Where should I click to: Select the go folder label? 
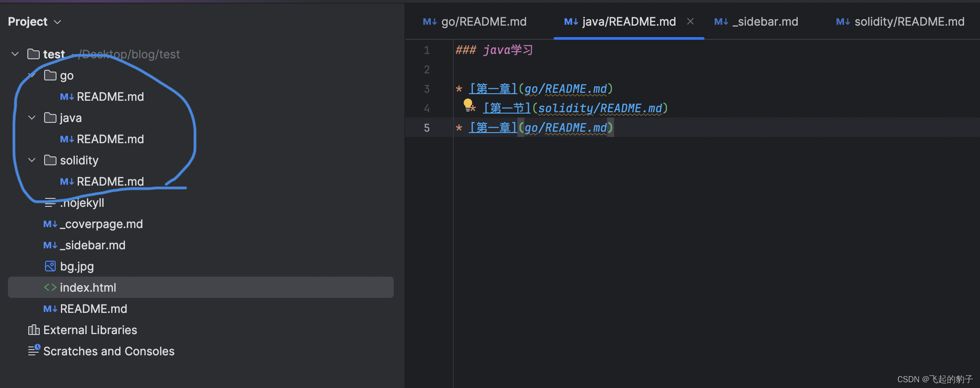tap(67, 76)
